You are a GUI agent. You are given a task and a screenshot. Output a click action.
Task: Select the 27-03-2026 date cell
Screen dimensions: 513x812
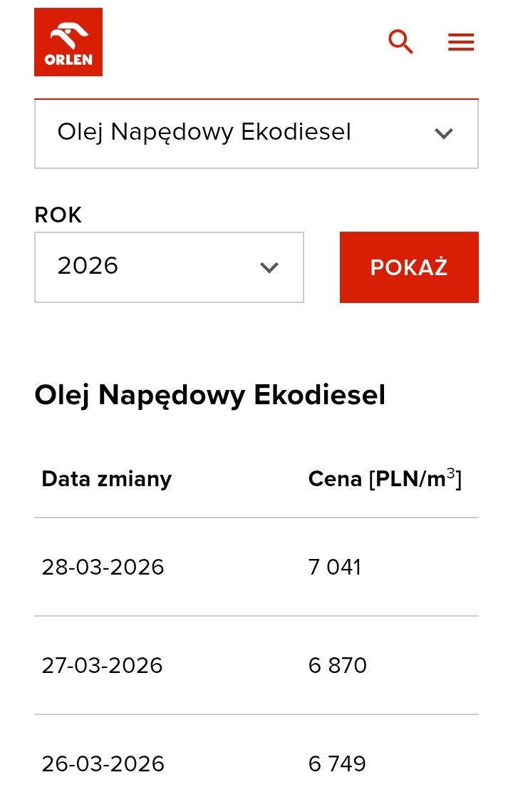pos(102,666)
